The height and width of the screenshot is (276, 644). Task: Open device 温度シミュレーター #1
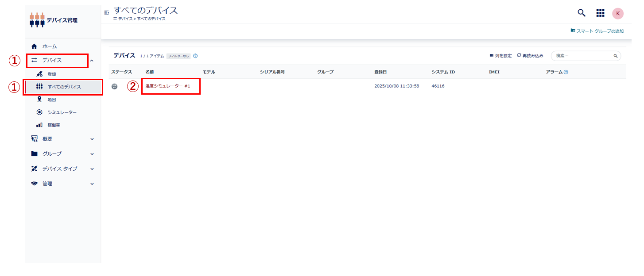pos(168,86)
